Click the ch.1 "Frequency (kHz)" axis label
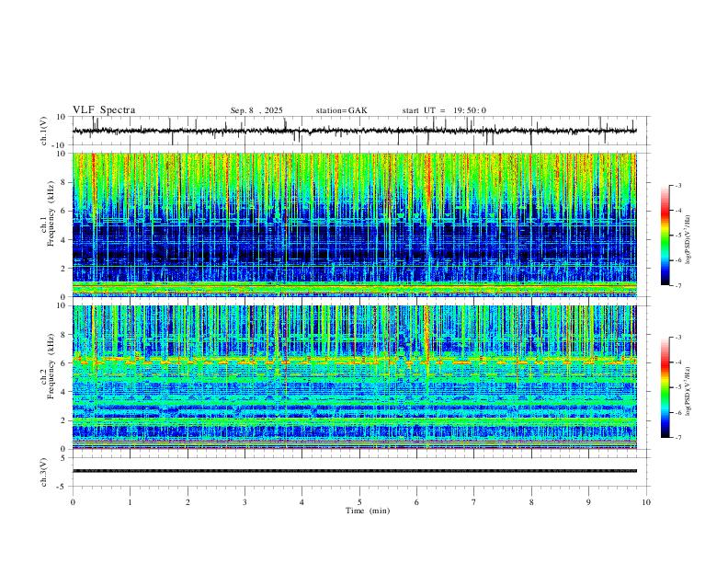728x563 pixels. [51, 213]
